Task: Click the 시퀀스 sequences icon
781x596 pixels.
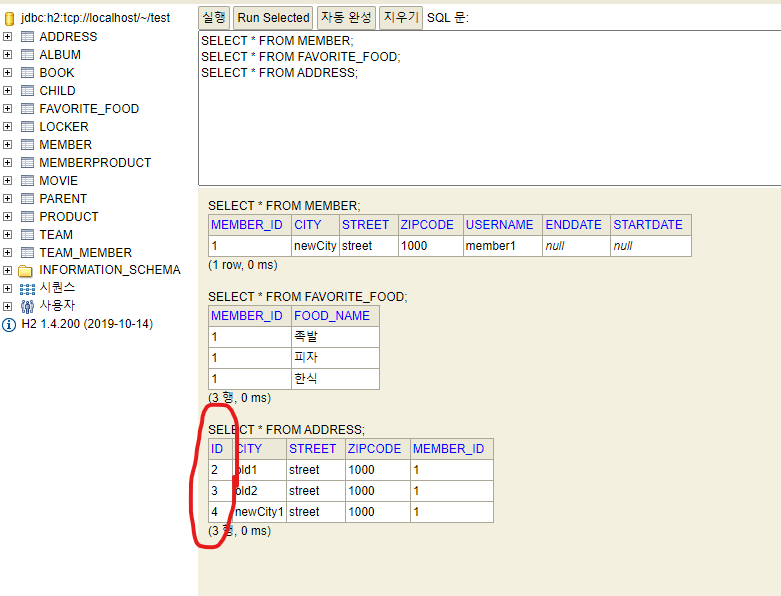Action: coord(27,289)
